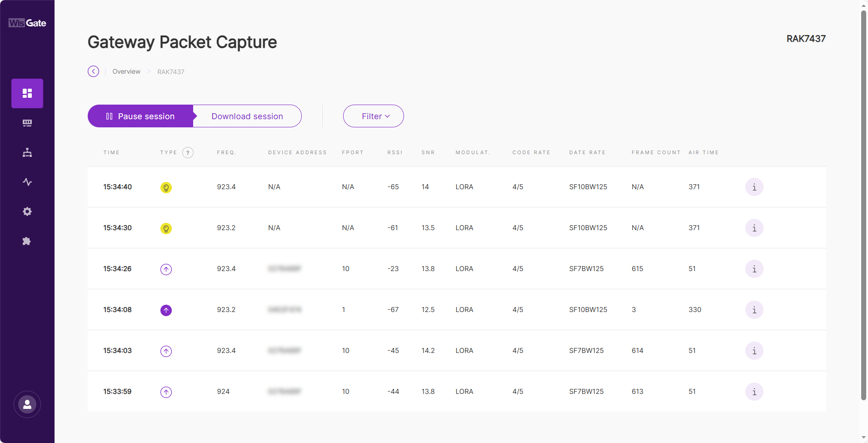Open the dashboard panel in the sidebar
This screenshot has height=443, width=868.
click(x=27, y=93)
